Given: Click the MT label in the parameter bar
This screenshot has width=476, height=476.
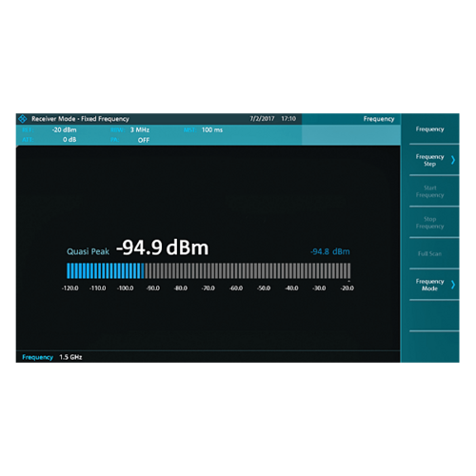Looking at the screenshot, I should coord(189,129).
